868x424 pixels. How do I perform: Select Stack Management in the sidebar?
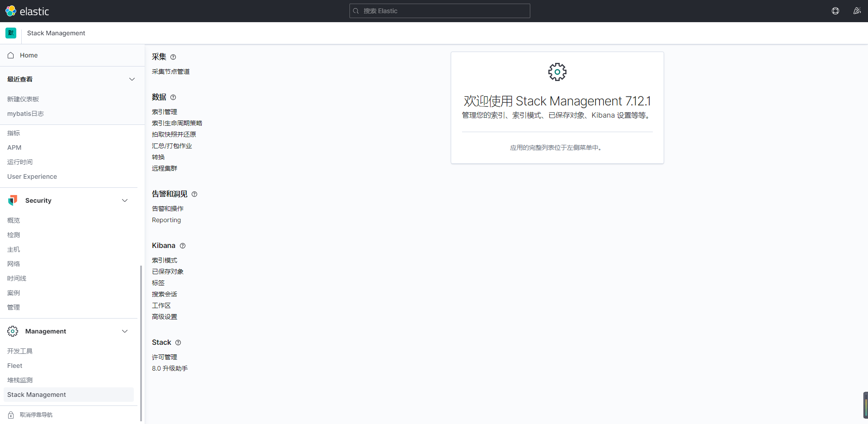point(69,395)
